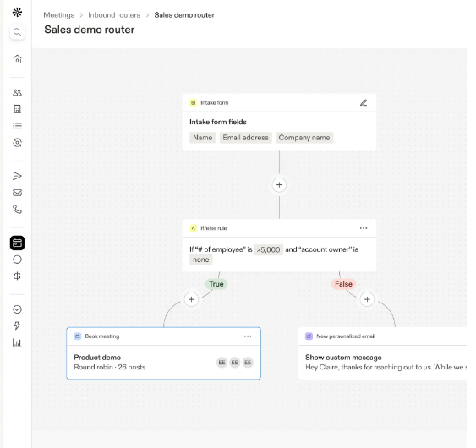
Task: Click the If/else rule node icon
Action: click(193, 228)
